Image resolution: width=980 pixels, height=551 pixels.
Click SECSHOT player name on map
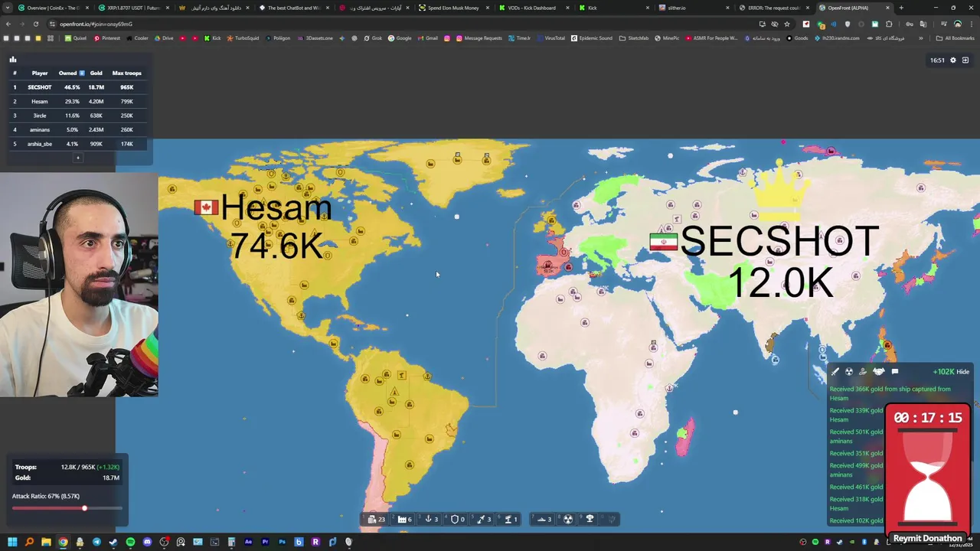click(x=779, y=242)
